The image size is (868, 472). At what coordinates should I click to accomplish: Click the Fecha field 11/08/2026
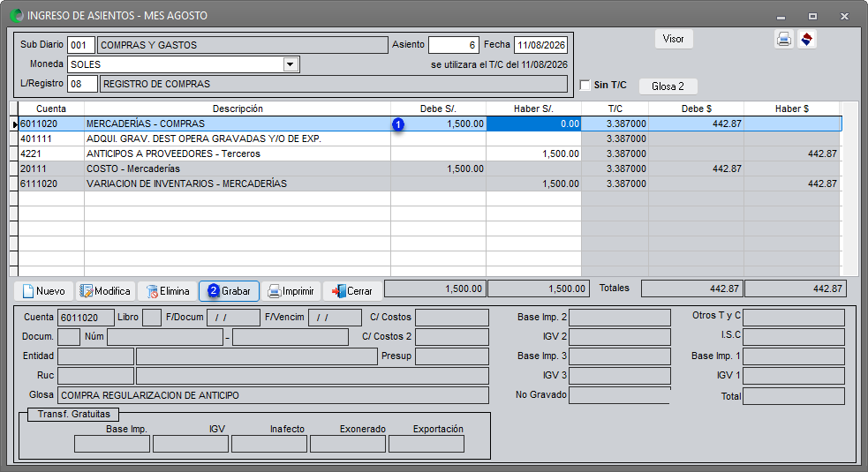click(540, 45)
